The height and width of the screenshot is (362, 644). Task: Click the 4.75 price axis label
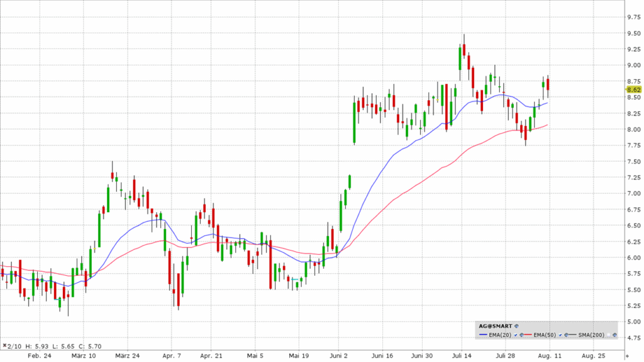[634, 337]
